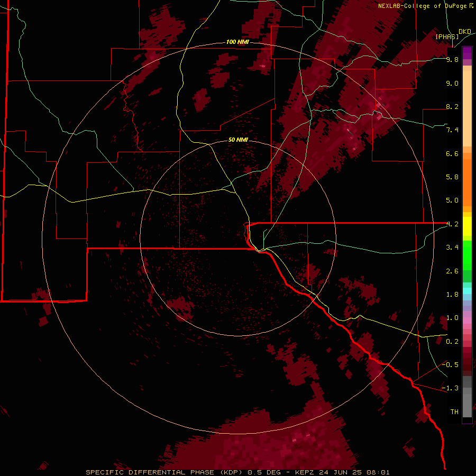Click the 3.4 scale value
476x476 pixels.
coord(452,248)
